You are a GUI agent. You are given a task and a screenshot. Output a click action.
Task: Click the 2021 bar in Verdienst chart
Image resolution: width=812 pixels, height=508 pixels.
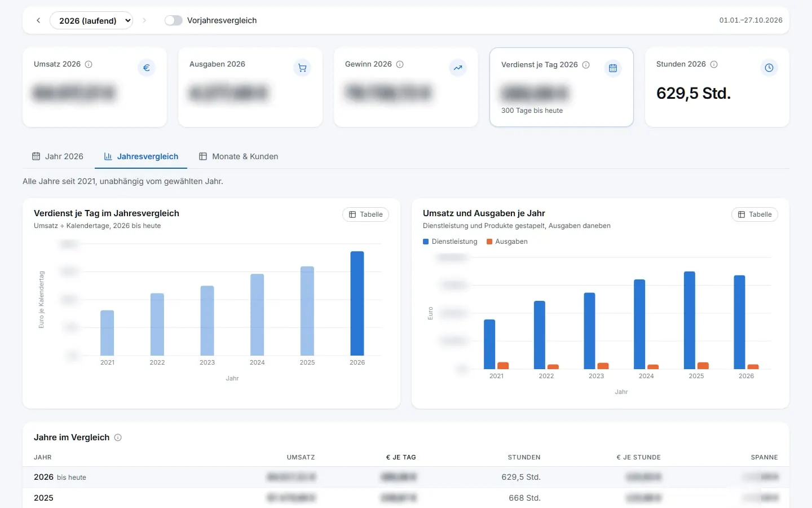(x=107, y=333)
